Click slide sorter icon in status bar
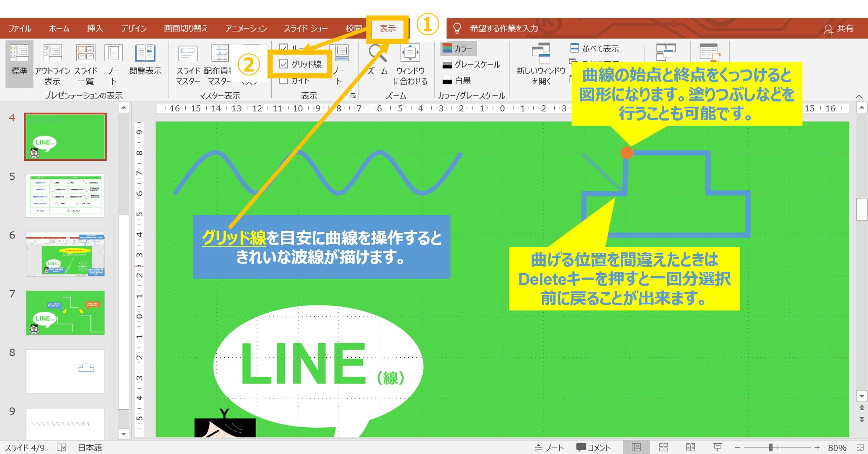Viewport: 868px width, 454px height. (663, 447)
